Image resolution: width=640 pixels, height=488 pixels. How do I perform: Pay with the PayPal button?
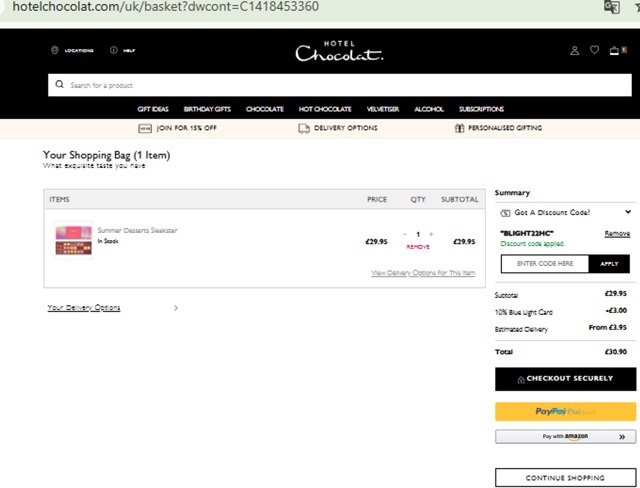[565, 412]
